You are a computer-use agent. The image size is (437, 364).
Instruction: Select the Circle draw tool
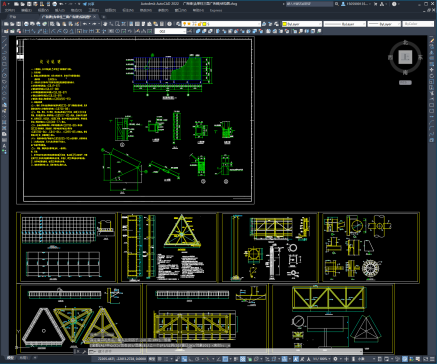(4, 76)
